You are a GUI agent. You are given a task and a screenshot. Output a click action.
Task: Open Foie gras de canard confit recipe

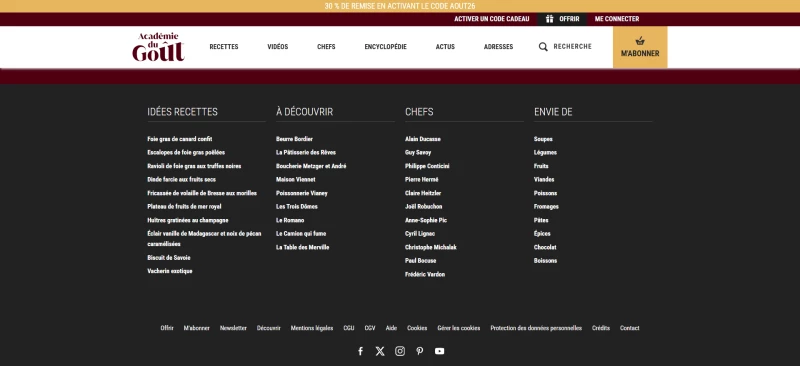180,139
